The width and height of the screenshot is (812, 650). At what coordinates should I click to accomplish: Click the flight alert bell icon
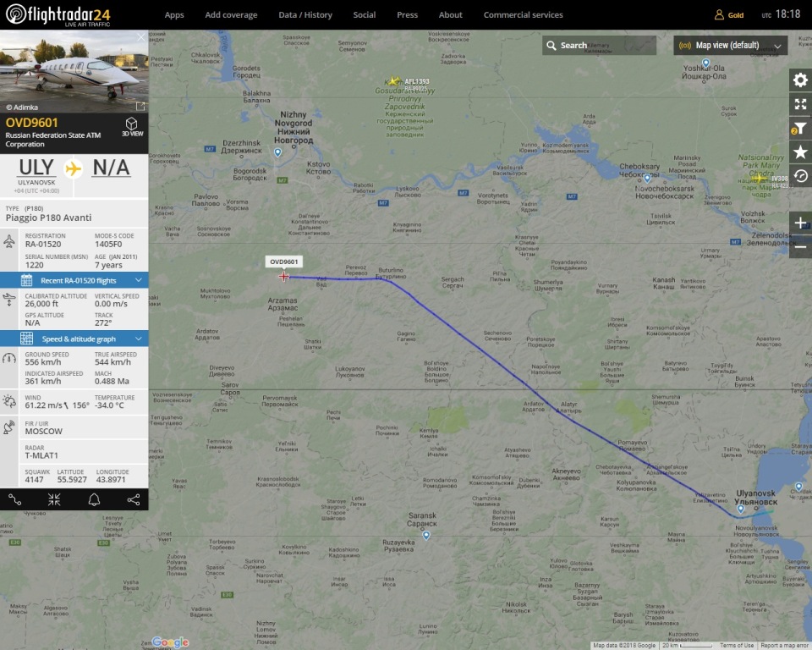click(x=94, y=499)
